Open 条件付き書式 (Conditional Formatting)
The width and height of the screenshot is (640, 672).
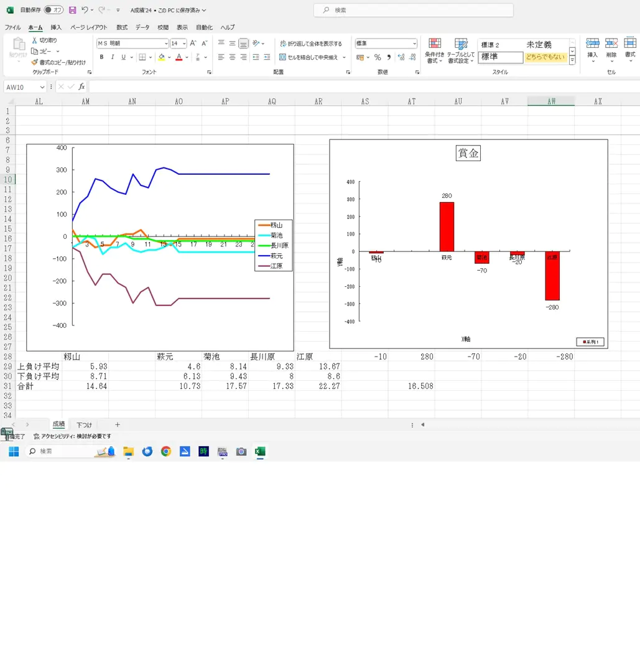[x=434, y=50]
